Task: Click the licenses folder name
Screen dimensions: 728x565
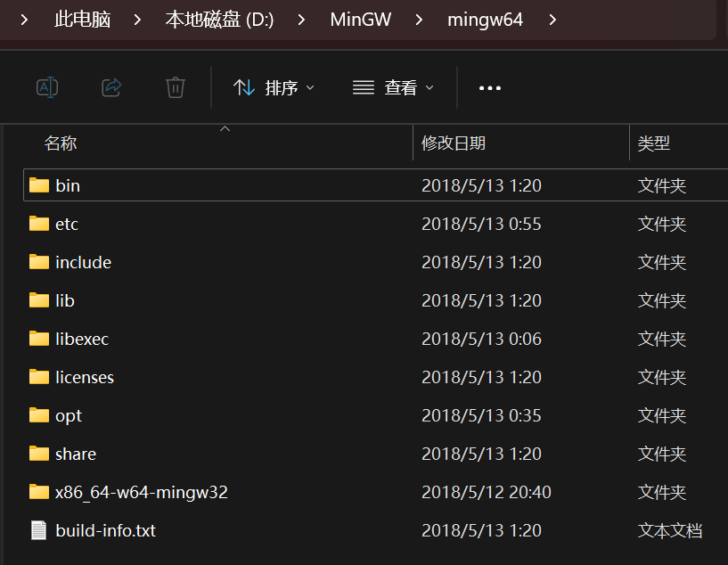Action: coord(85,378)
